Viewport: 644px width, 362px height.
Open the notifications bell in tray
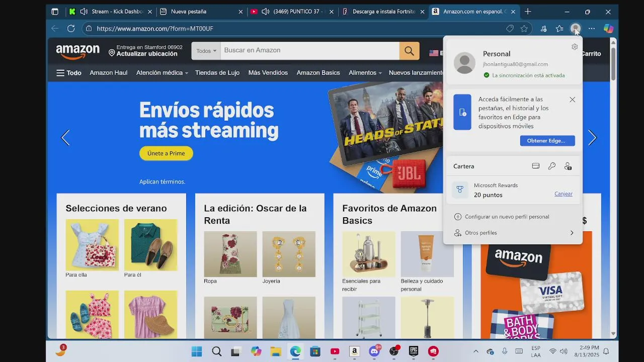(x=606, y=351)
